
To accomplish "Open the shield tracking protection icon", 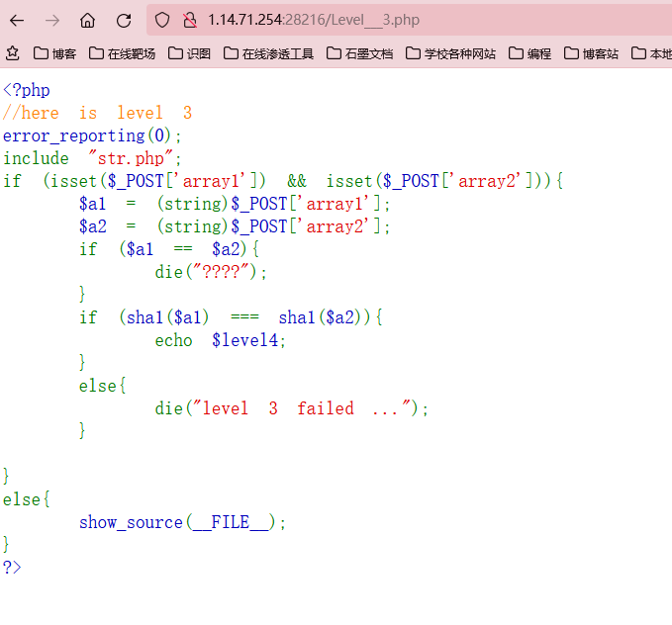I will (162, 20).
